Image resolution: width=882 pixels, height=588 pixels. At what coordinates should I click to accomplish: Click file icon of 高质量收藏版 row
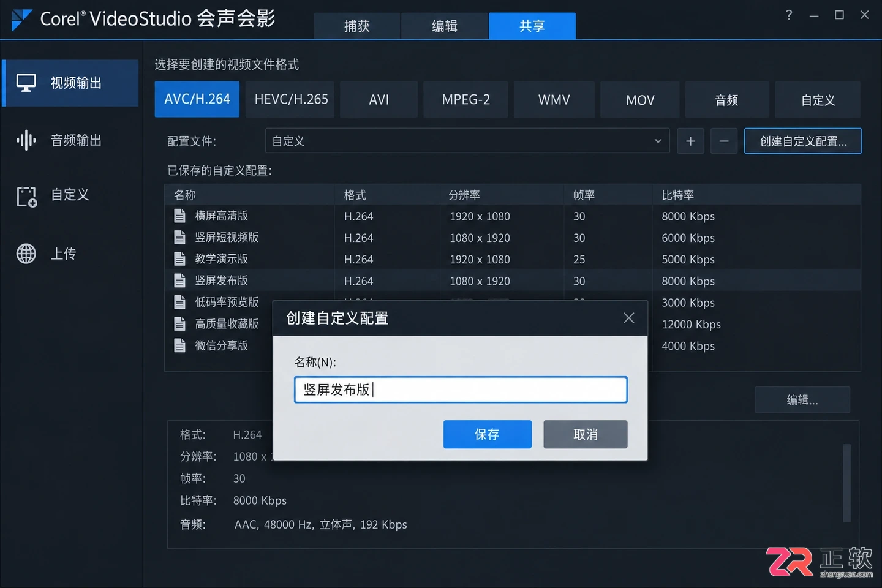pos(179,323)
